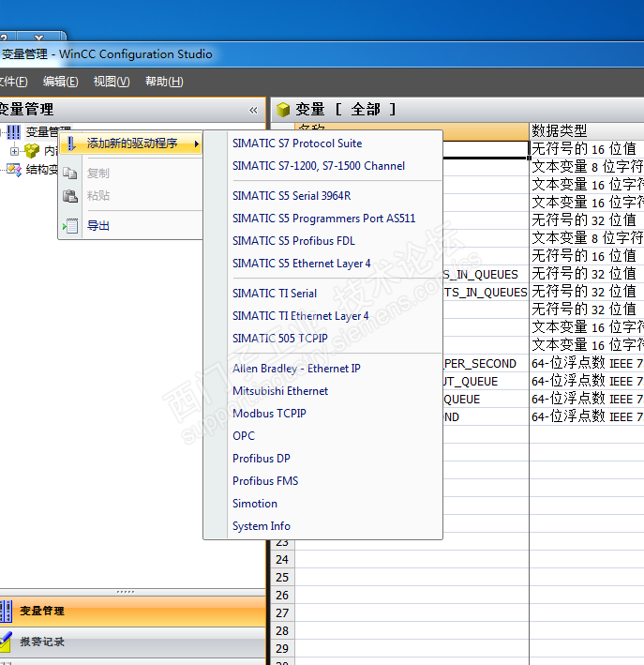Click the pane splitter grip dots

(x=126, y=592)
